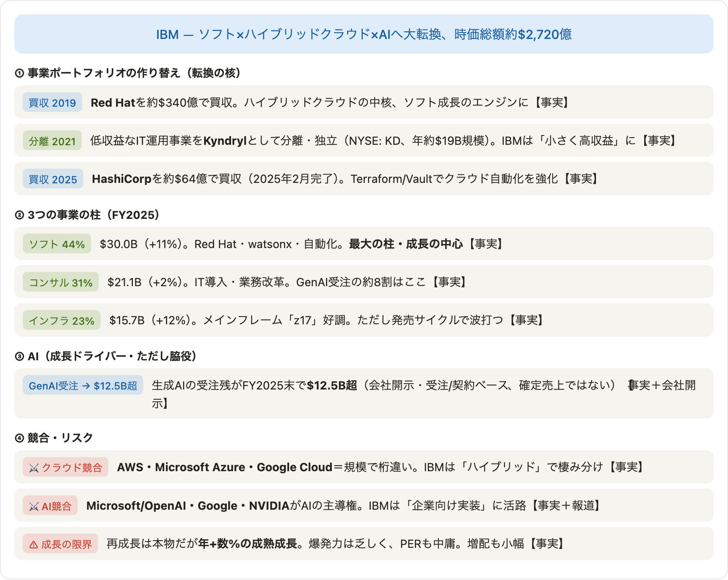Viewport: 728px width, 580px height.
Task: Click the ソフト 44% tag
Action: tap(57, 244)
